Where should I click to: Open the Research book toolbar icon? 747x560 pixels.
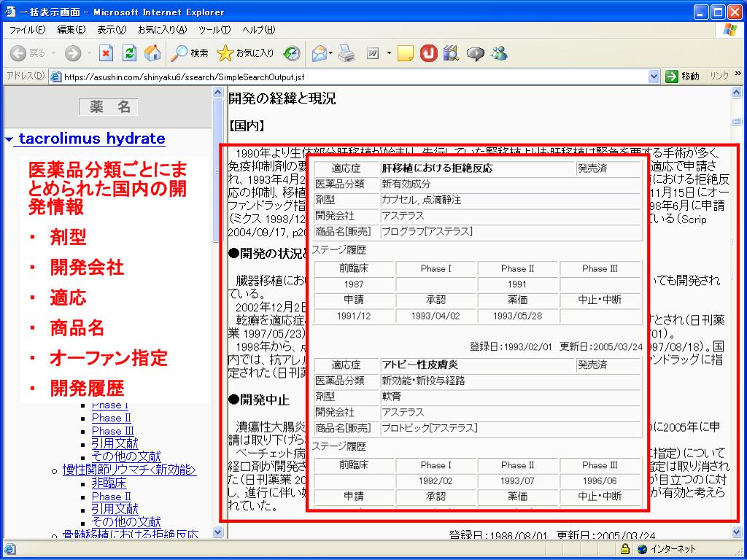450,53
